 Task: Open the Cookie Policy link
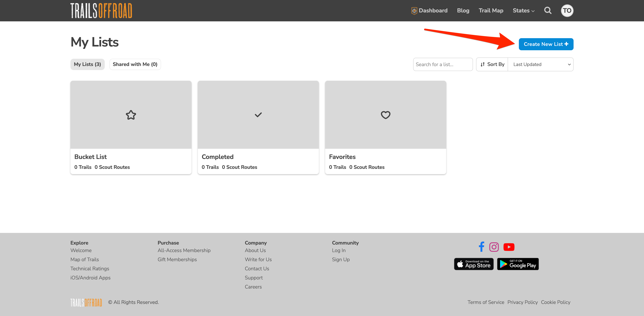555,302
